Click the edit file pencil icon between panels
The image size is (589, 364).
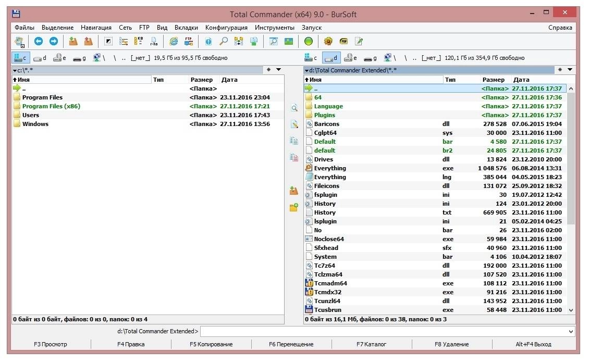pyautogui.click(x=294, y=124)
